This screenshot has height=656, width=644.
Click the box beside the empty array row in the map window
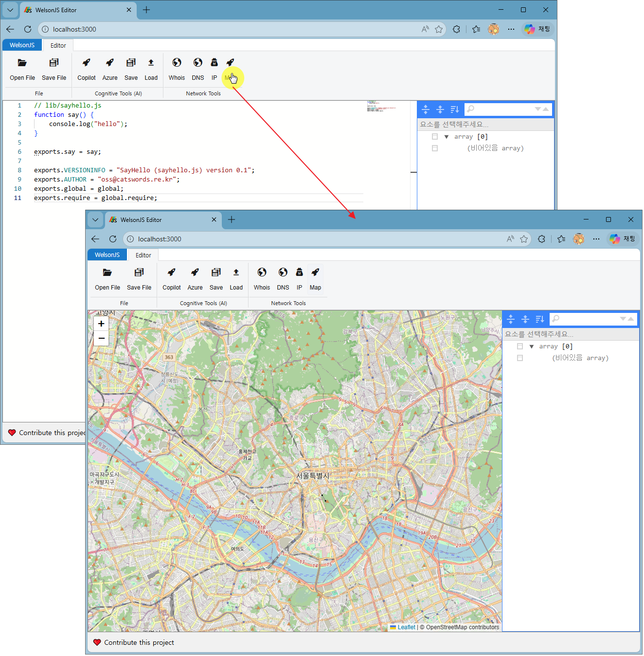pos(520,358)
